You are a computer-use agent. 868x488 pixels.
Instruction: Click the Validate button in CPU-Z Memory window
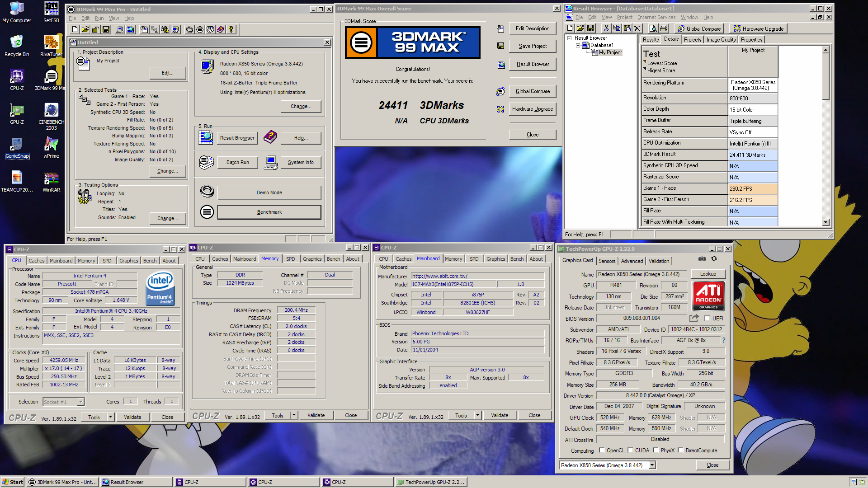(316, 415)
